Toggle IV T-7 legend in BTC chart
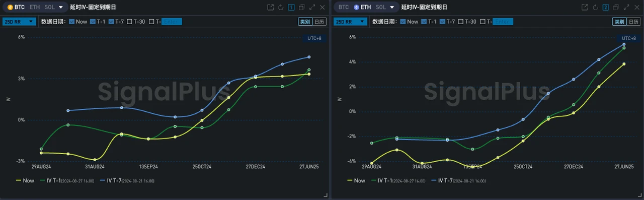Image resolution: width=644 pixels, height=200 pixels. point(127,180)
